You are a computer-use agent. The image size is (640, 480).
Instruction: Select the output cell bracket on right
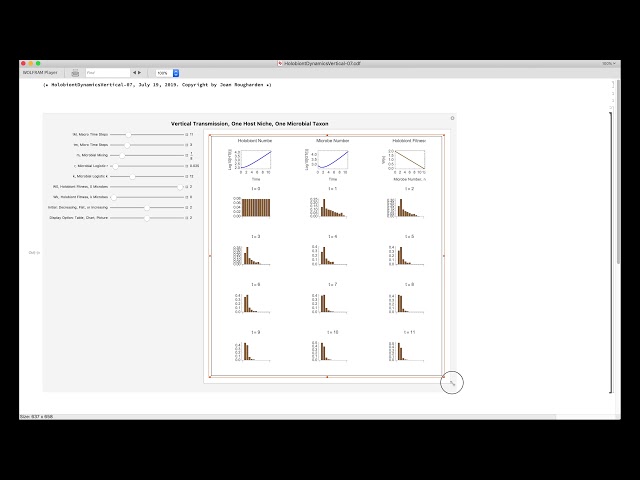[611, 252]
